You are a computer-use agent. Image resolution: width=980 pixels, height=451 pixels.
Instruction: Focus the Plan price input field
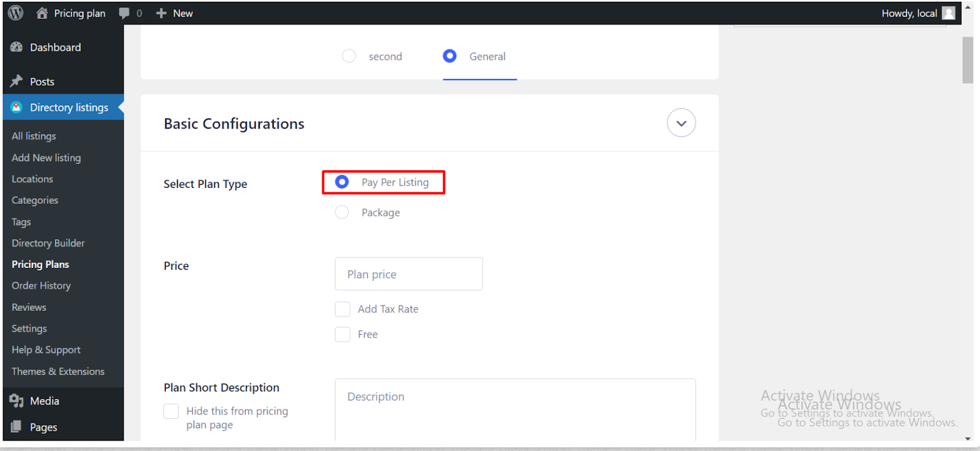409,274
